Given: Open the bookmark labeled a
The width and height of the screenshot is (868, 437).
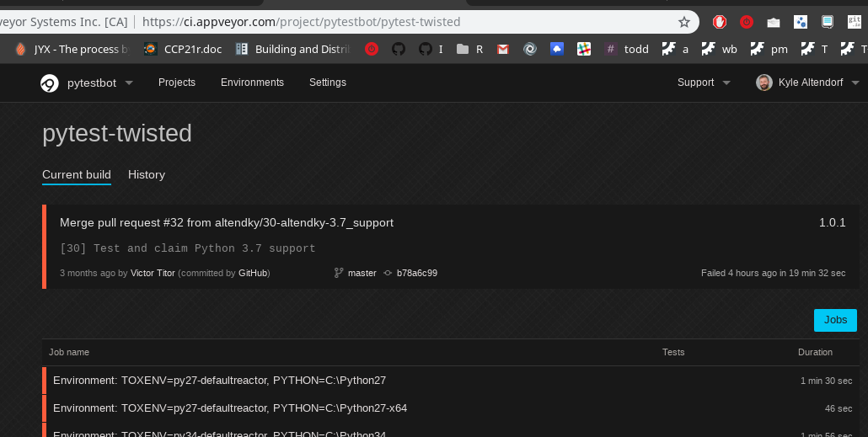Looking at the screenshot, I should click(675, 49).
